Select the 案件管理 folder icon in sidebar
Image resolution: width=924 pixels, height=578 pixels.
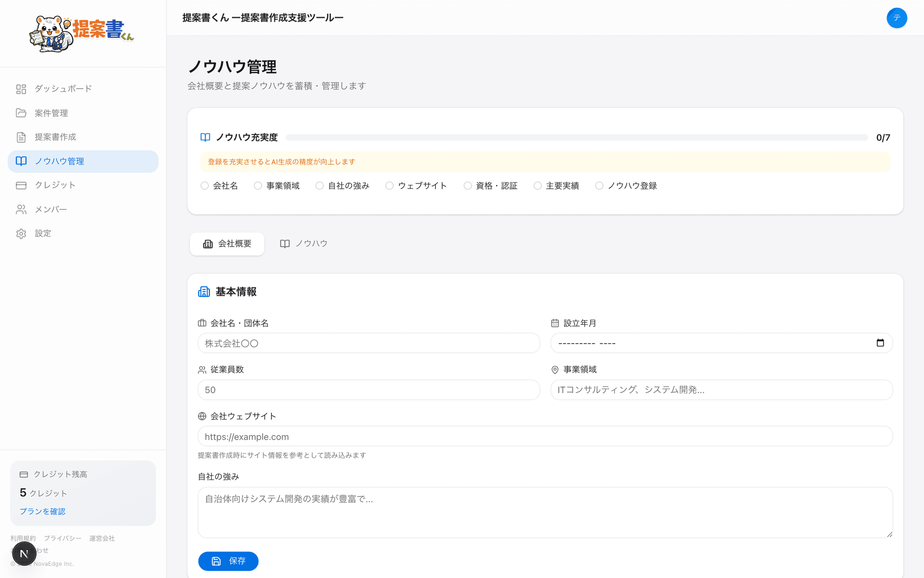[21, 113]
